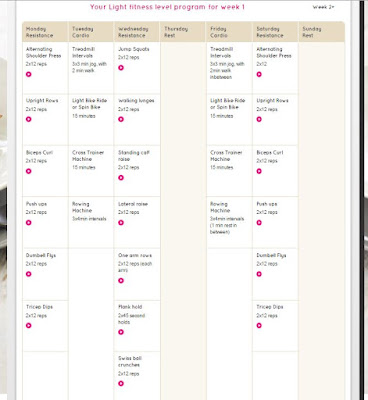This screenshot has height=400, width=368.
Task: Click Friday's Light Bike Ride or Spin Bike title
Action: pyautogui.click(x=227, y=104)
